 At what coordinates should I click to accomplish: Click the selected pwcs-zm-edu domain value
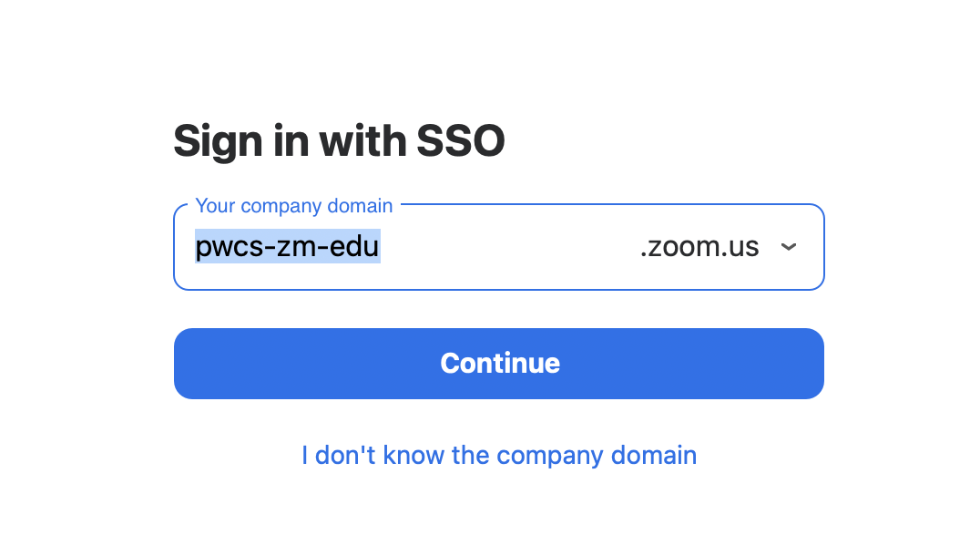tap(288, 247)
